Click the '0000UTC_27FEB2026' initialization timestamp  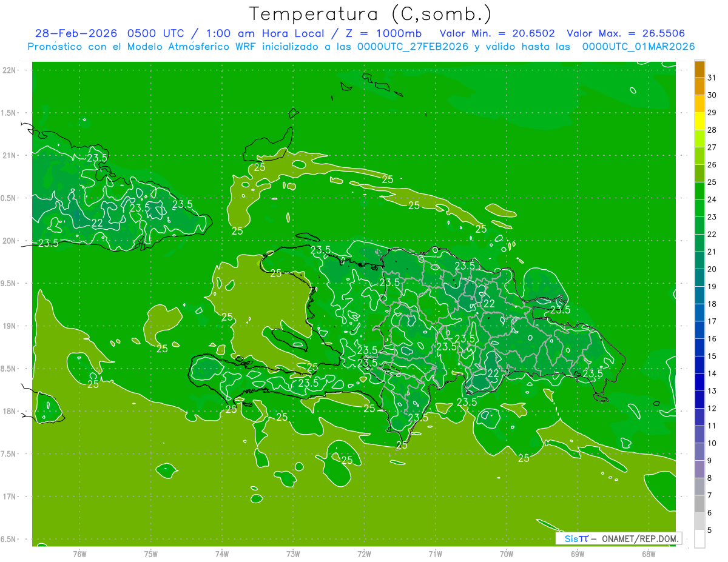(x=413, y=47)
